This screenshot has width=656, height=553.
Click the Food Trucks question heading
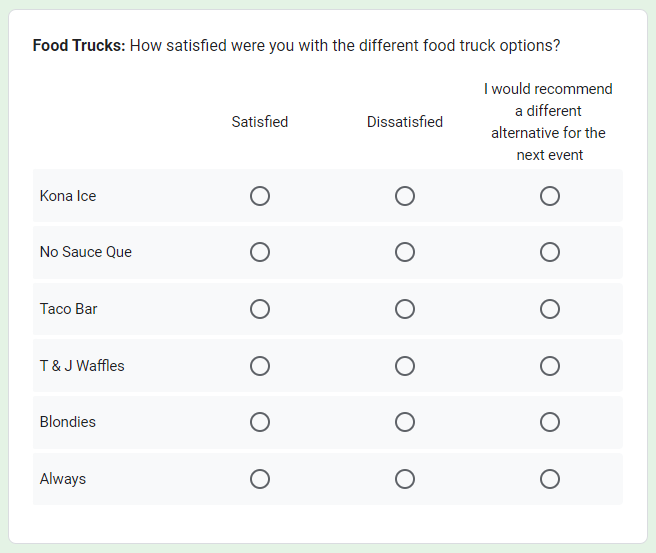(x=296, y=45)
